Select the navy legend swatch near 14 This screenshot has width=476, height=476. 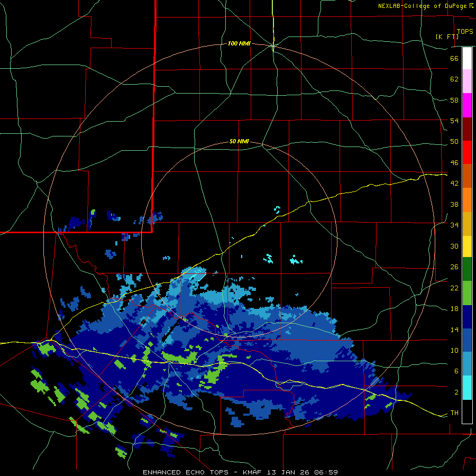coord(467,317)
